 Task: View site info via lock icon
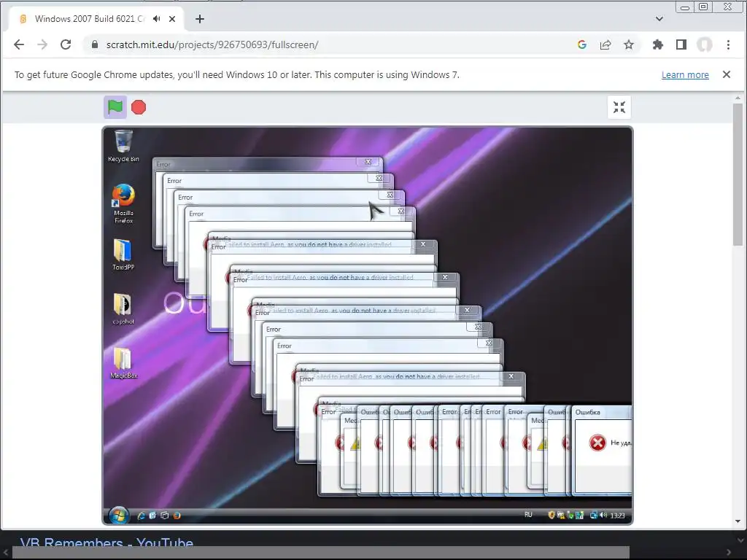click(x=94, y=44)
